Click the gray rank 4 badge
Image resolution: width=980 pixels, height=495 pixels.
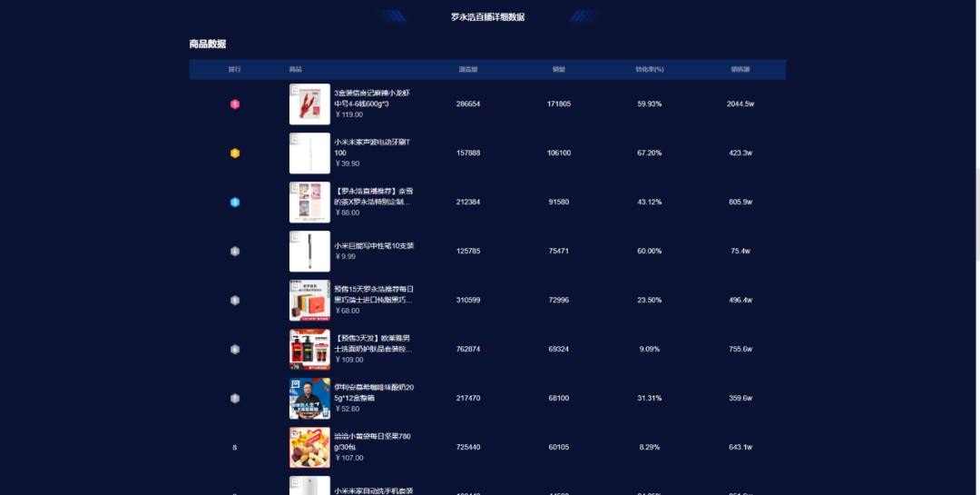tap(235, 252)
